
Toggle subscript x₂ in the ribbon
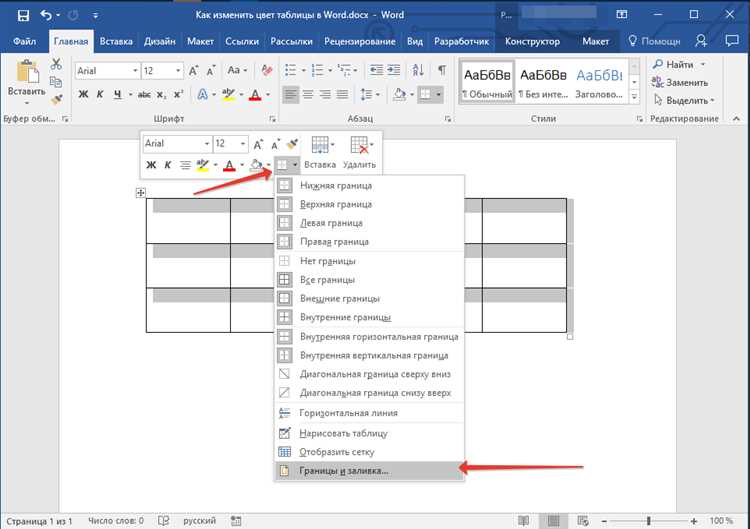(x=161, y=95)
